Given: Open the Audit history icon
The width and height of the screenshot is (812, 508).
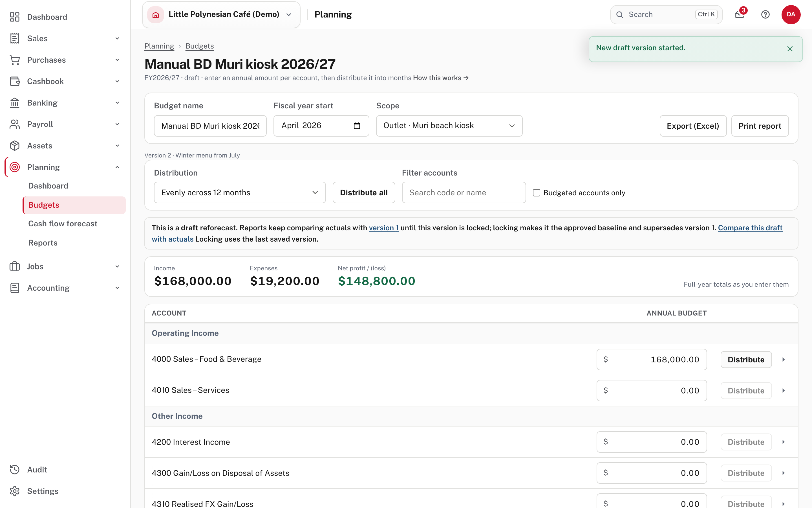Looking at the screenshot, I should click(x=14, y=470).
